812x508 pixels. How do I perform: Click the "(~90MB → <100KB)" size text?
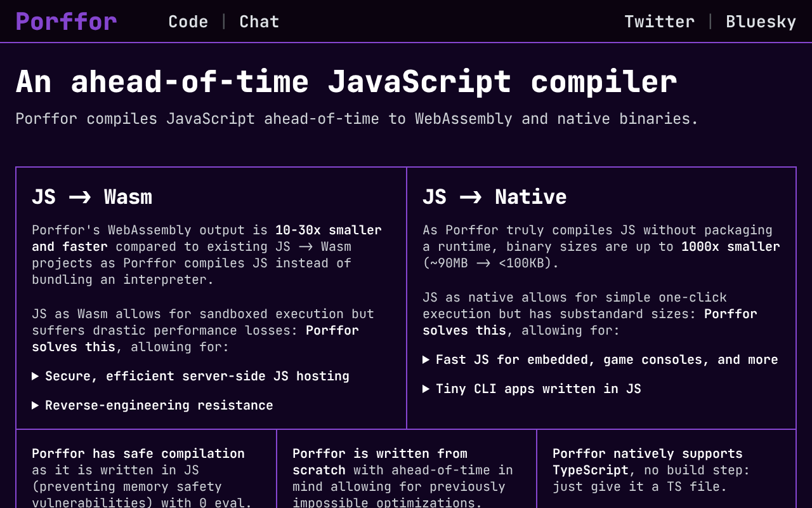click(491, 263)
